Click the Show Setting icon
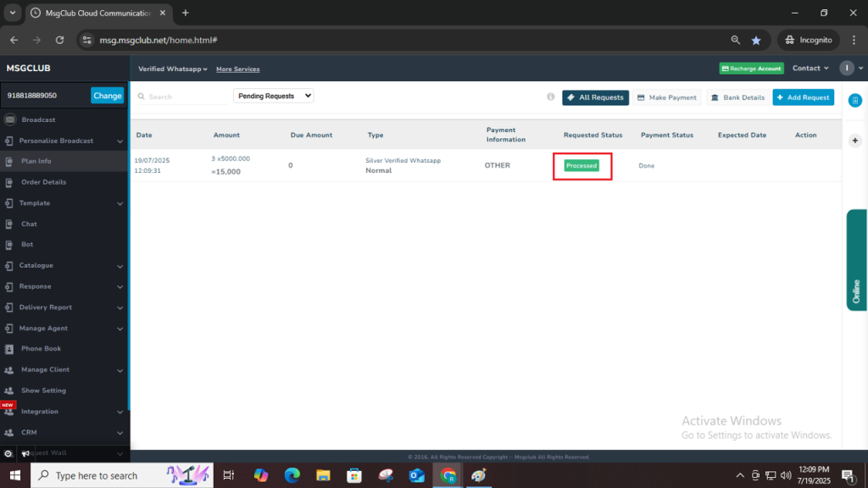 [8, 391]
